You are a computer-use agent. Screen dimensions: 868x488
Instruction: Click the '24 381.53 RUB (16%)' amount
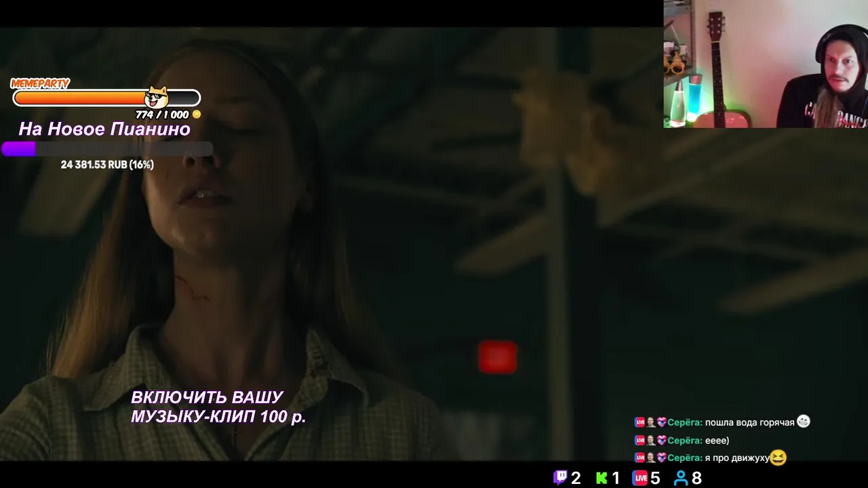[107, 165]
